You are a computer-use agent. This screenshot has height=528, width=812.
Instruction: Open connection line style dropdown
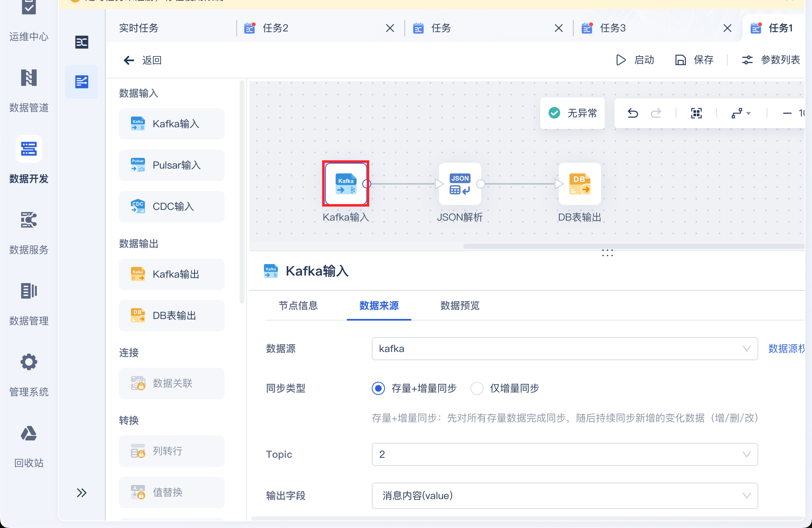[741, 113]
